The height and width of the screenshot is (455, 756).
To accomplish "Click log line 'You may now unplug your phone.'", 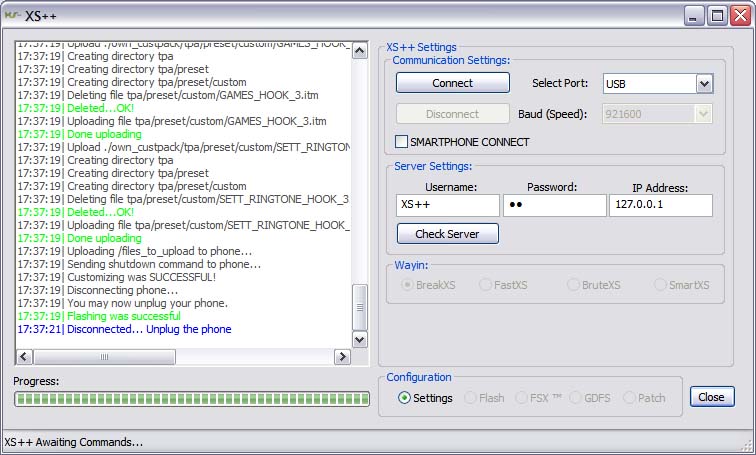I will [123, 303].
